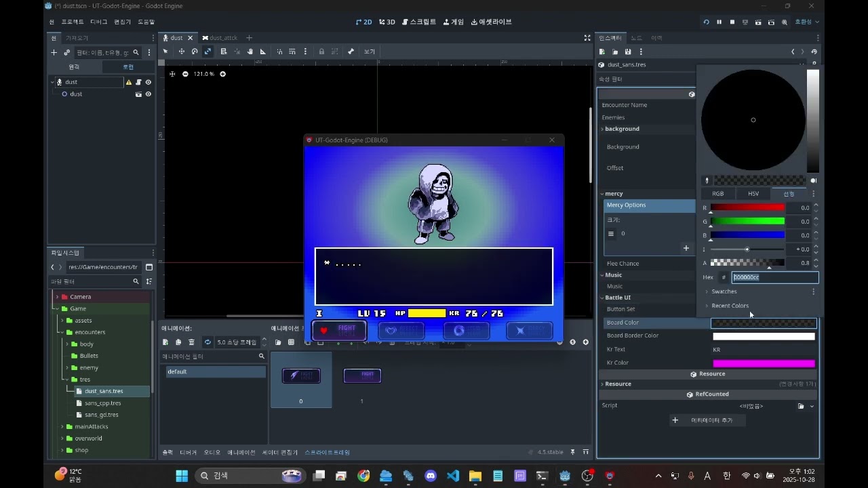Select the arrow Select Mode tool
The height and width of the screenshot is (488, 868).
click(166, 52)
